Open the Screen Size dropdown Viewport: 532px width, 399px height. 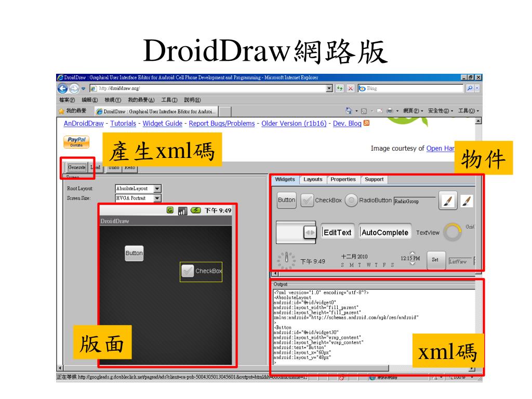pyautogui.click(x=157, y=198)
